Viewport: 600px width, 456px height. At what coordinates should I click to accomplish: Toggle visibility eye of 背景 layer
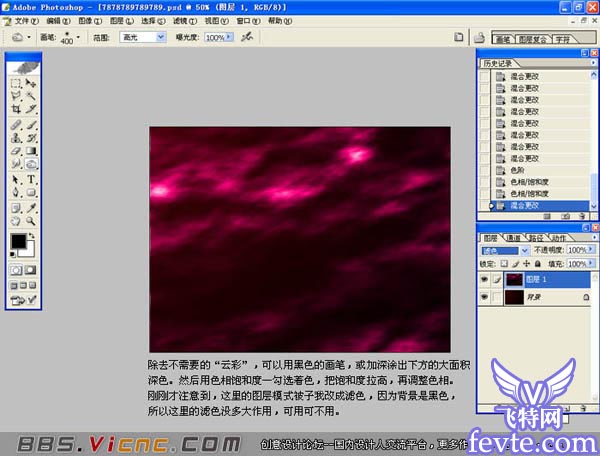tap(486, 298)
